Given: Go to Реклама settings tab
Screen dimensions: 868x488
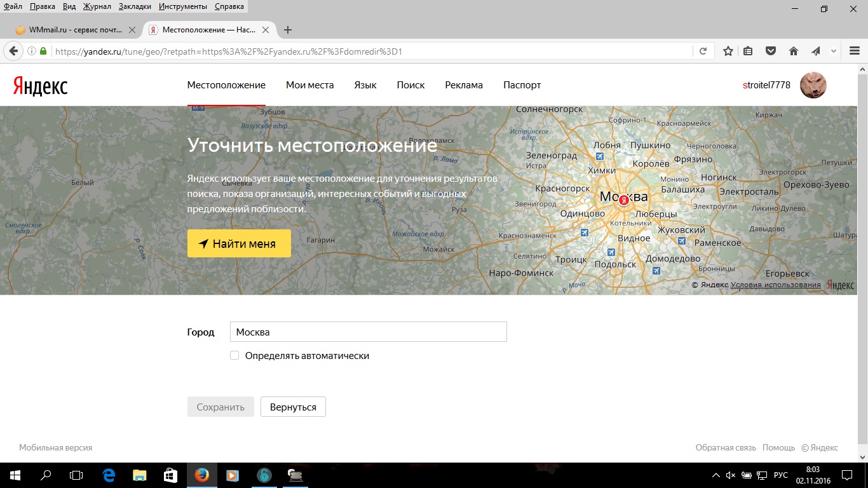Looking at the screenshot, I should 464,85.
